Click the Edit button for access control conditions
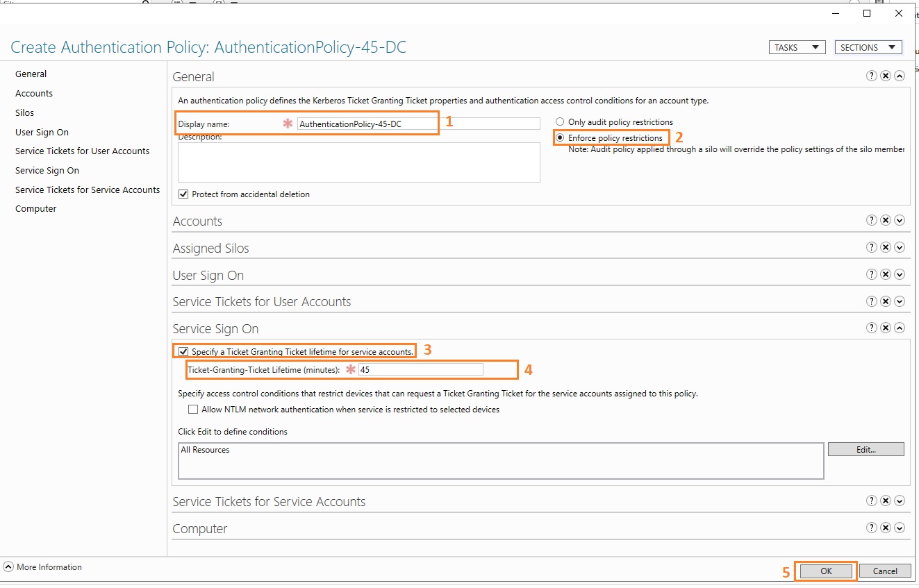This screenshot has width=919, height=588. 866,449
